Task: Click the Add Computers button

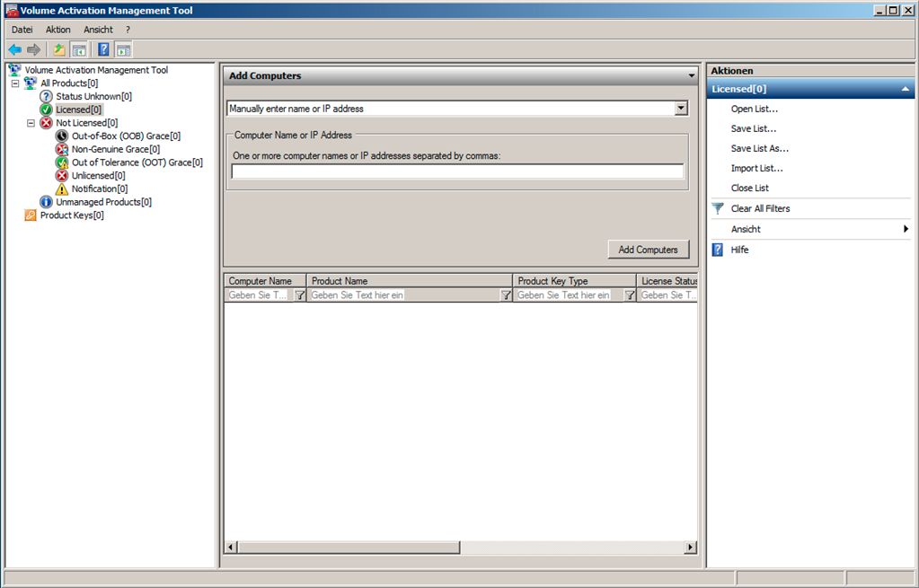Action: 649,250
